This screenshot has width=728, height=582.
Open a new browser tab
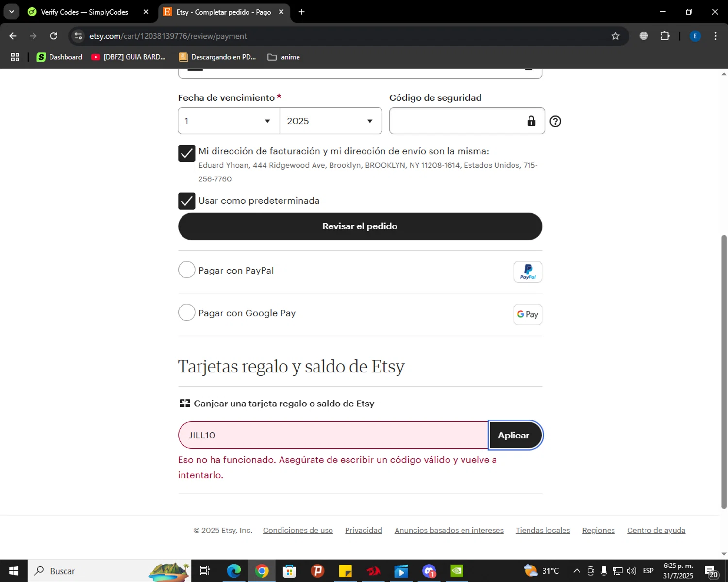tap(301, 12)
